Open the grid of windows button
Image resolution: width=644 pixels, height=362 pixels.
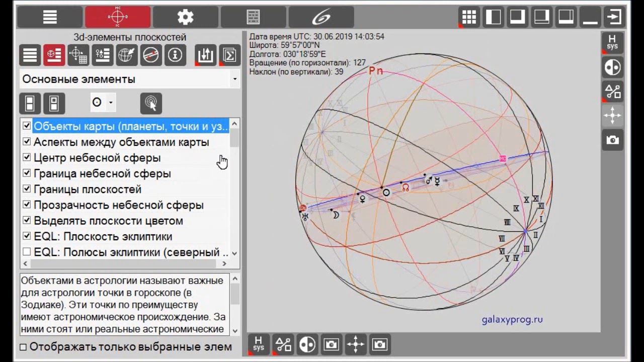[469, 17]
